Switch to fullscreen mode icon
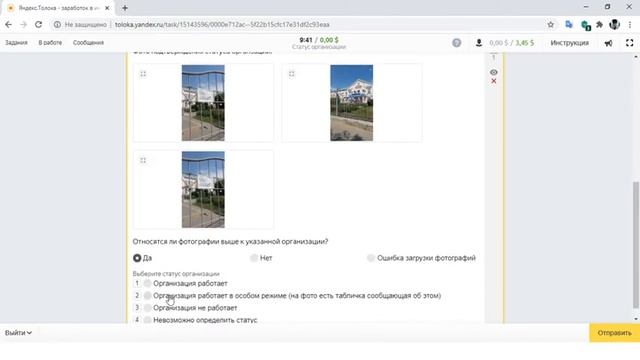The height and width of the screenshot is (360, 640). coord(629,42)
